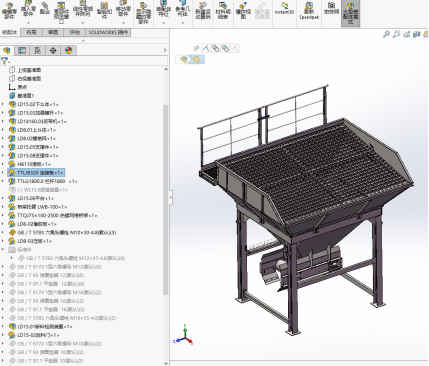Image resolution: width=429 pixels, height=366 pixels.
Task: Open the FeatureManager design tree tab
Action: point(7,50)
